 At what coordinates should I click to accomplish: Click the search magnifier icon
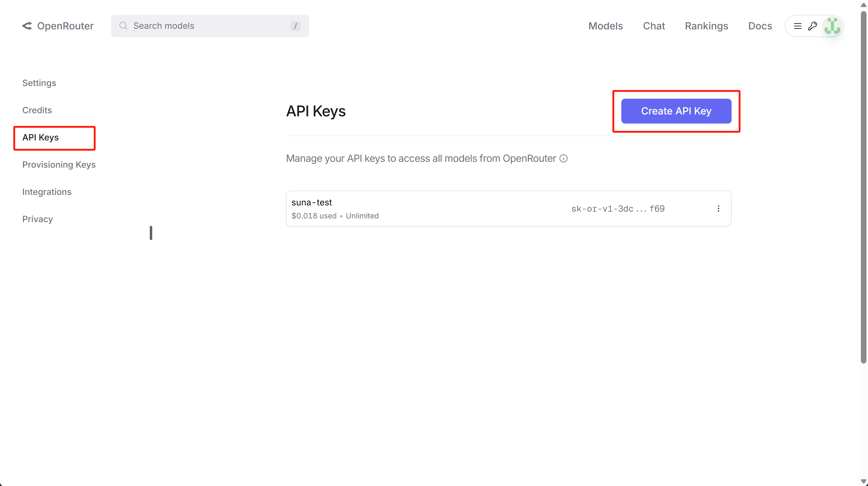pos(123,26)
